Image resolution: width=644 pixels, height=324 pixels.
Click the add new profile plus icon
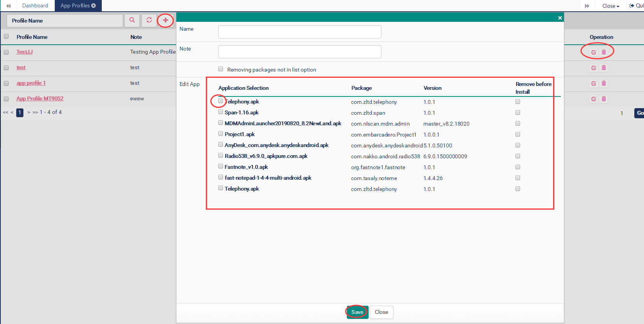[165, 20]
